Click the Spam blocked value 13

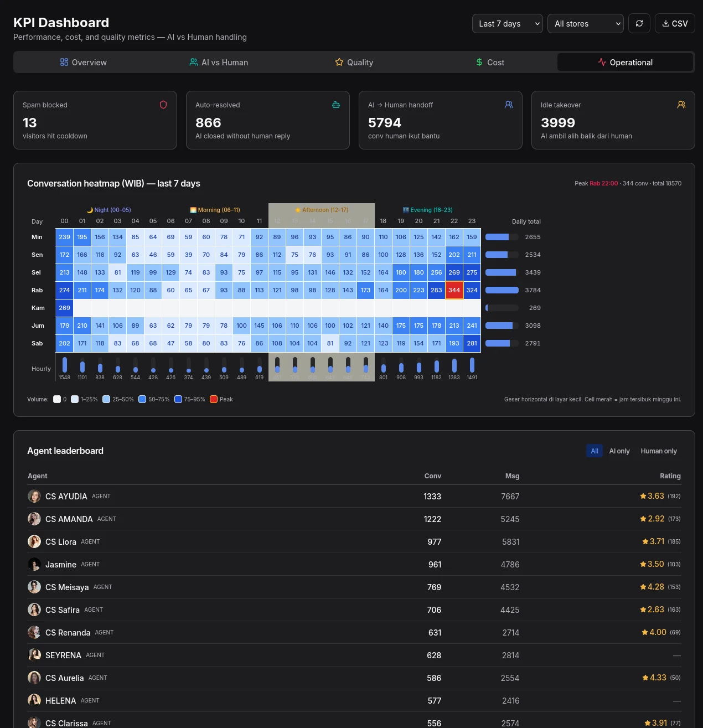[x=30, y=123]
